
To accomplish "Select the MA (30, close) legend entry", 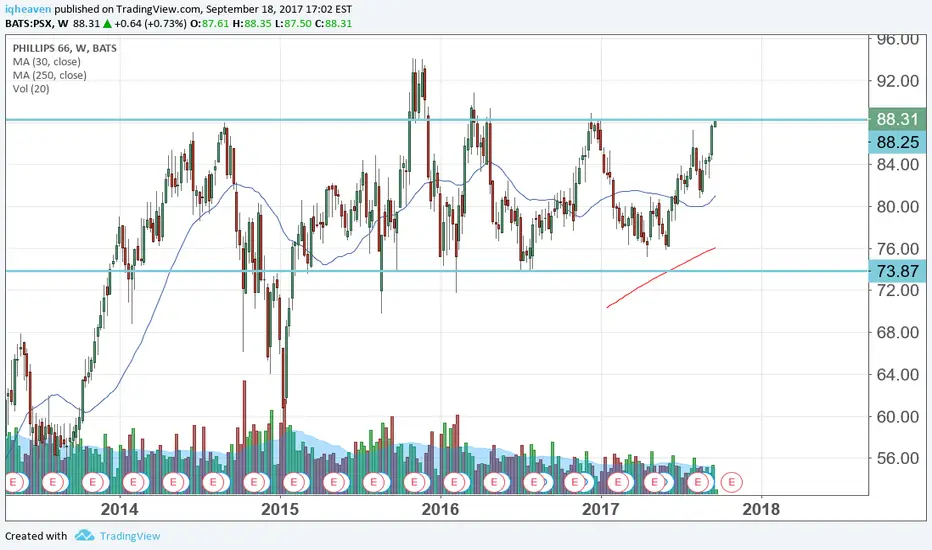I will (46, 62).
